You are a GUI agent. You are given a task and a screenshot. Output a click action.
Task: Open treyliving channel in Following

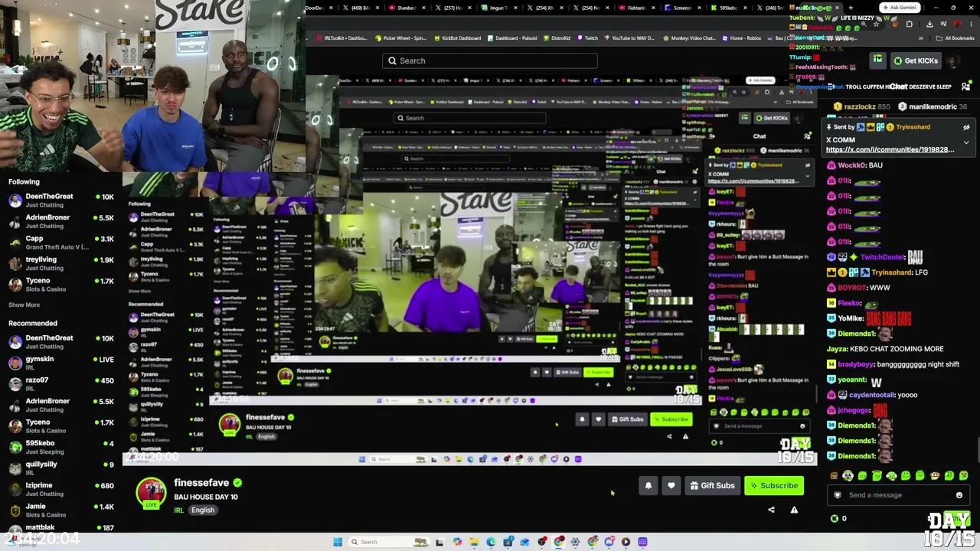click(61, 263)
